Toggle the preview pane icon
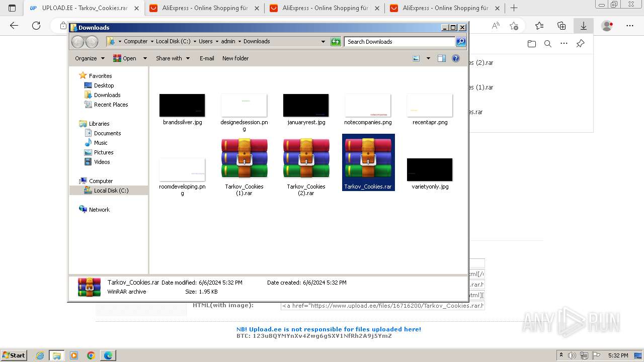Viewport: 644px width, 362px height. [x=441, y=58]
